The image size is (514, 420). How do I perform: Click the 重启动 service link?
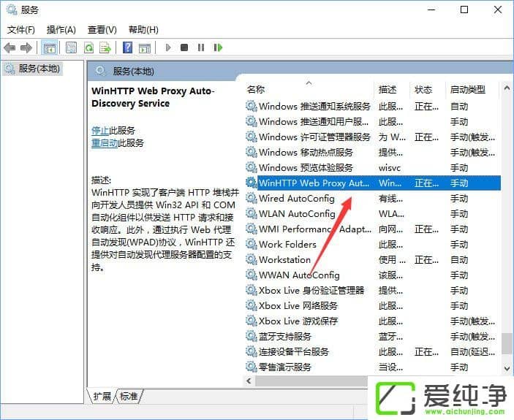coord(105,143)
